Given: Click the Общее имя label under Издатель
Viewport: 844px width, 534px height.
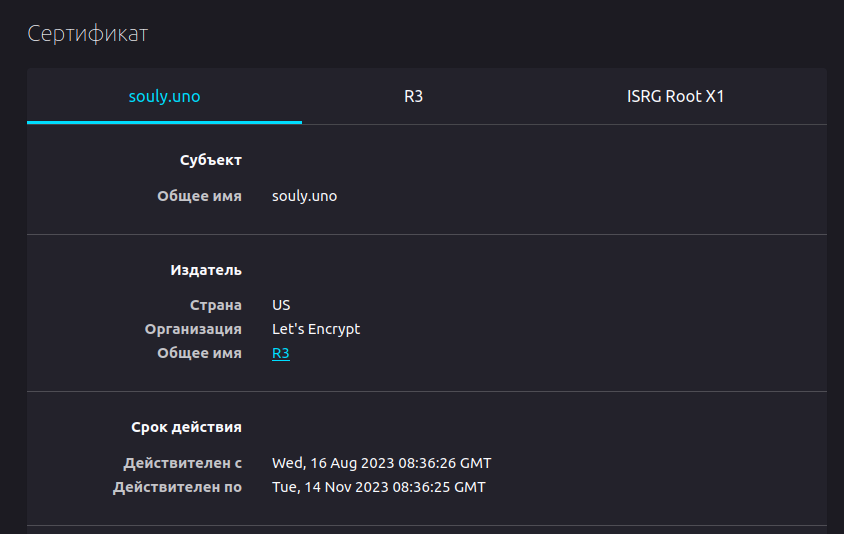Looking at the screenshot, I should tap(199, 353).
